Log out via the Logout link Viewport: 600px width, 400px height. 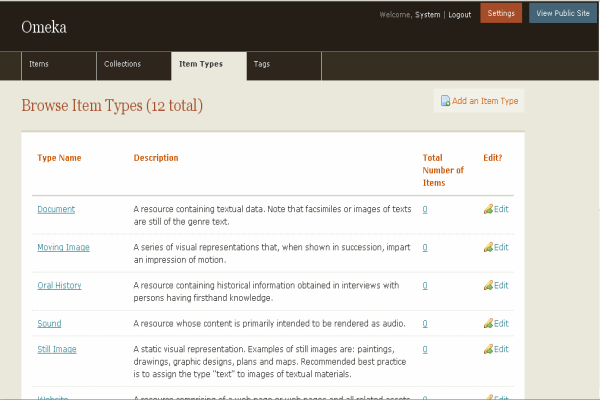459,15
